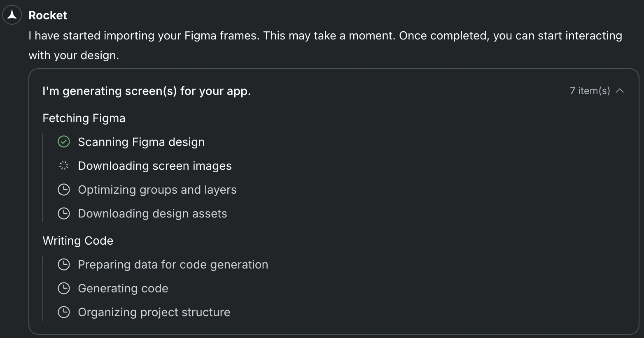Click the progress indicator for Downloading screen images
644x338 pixels.
click(64, 165)
